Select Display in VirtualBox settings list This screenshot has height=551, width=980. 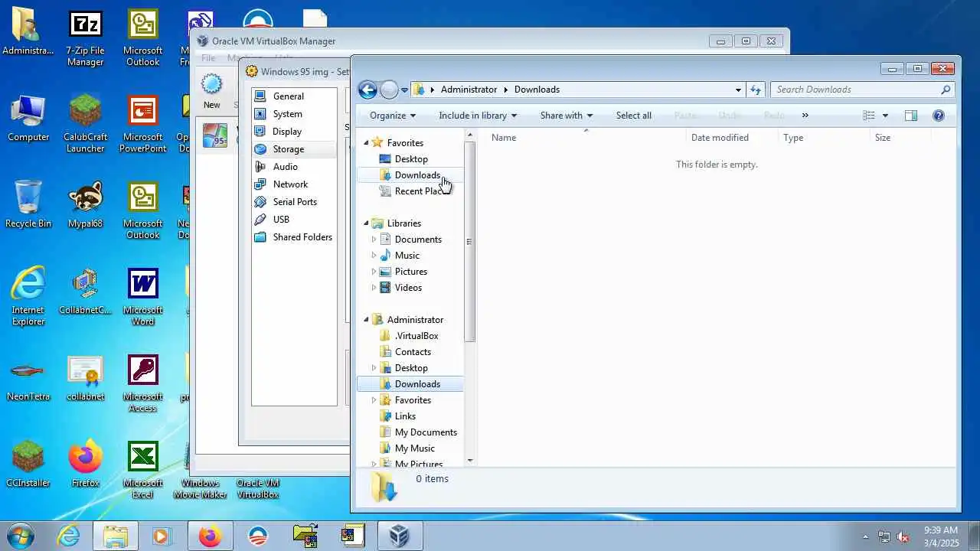point(294,132)
